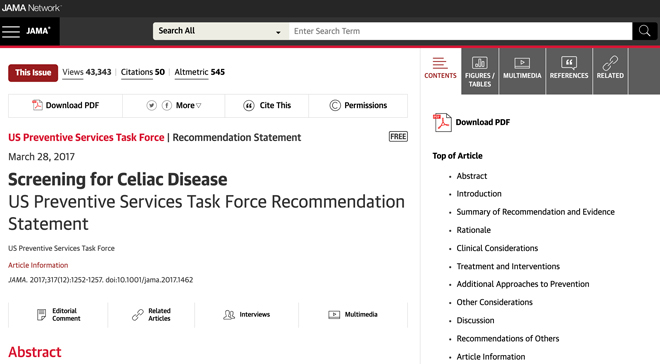
Task: Click the JAMA Network header logo
Action: click(31, 8)
